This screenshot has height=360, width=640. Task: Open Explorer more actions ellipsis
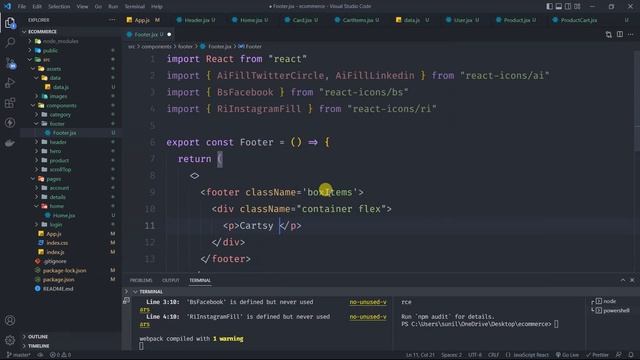pos(112,20)
